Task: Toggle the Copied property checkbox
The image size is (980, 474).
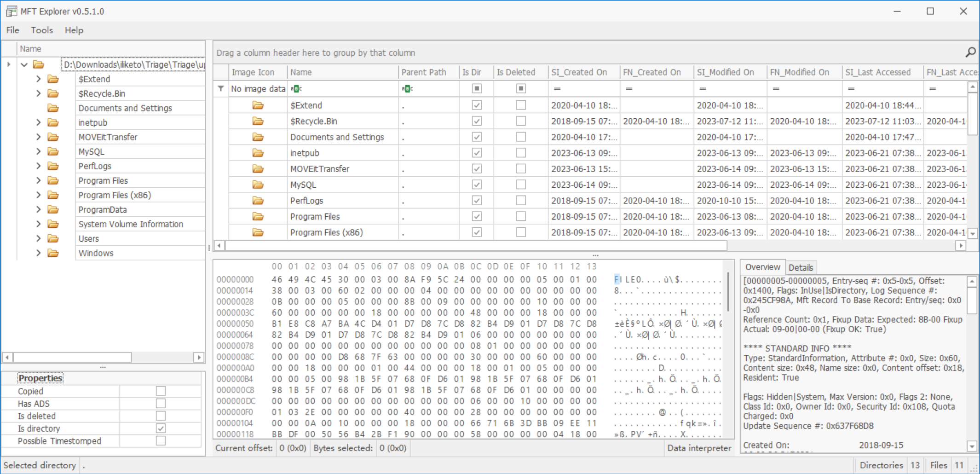Action: tap(161, 391)
